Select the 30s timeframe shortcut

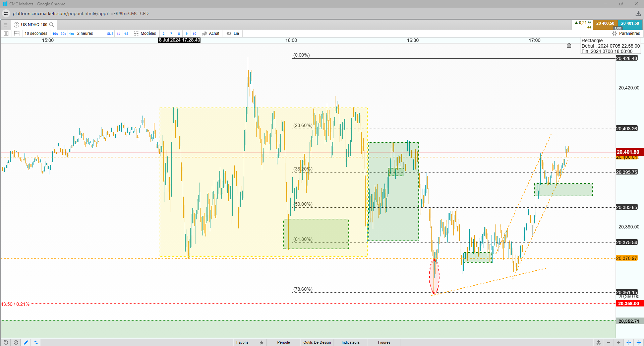click(x=63, y=33)
